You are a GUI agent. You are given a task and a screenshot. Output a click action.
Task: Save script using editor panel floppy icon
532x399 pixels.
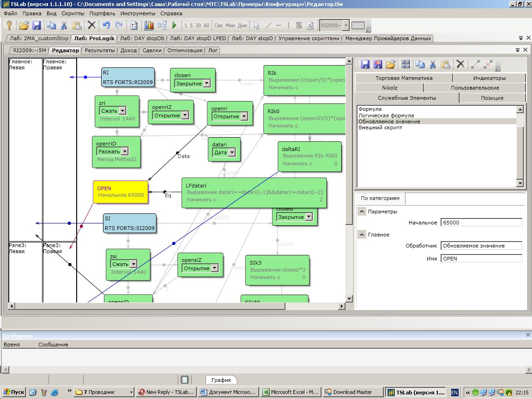click(365, 64)
